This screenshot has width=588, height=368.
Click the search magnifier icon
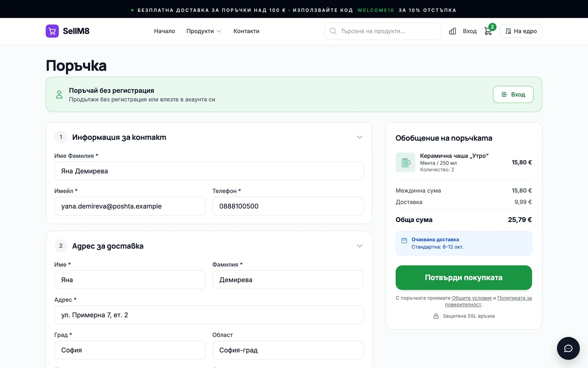click(333, 31)
